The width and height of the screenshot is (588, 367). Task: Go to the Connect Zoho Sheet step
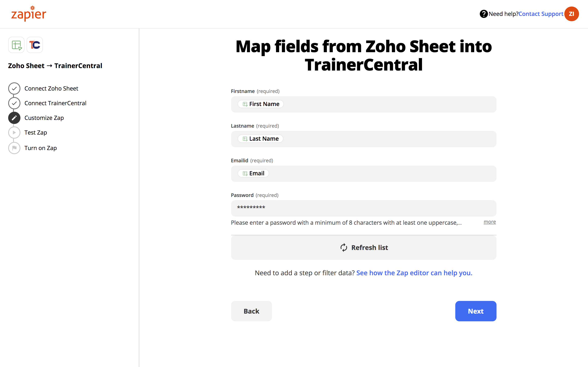51,89
